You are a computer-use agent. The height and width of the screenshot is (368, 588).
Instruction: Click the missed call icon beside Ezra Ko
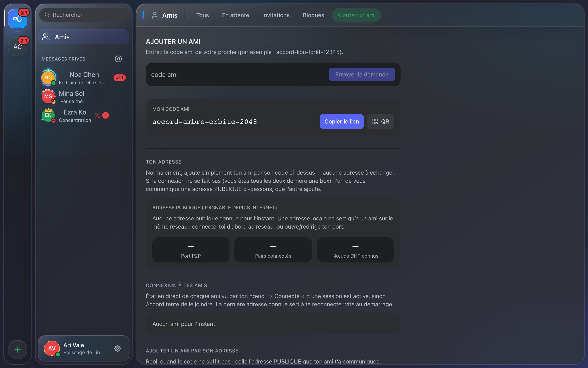click(x=98, y=115)
